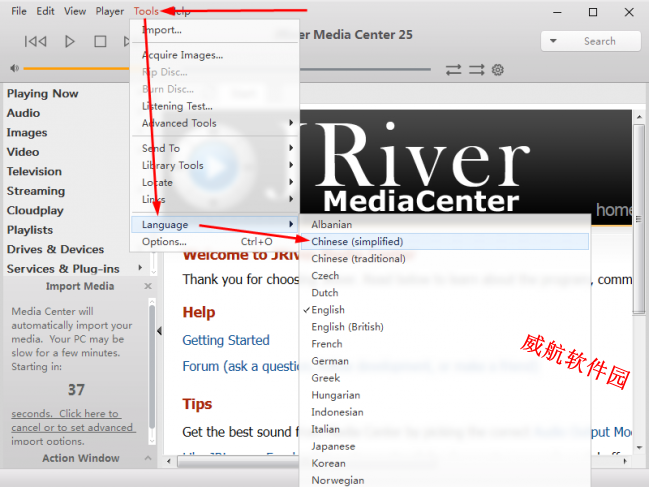Click the stop playback button

100,41
